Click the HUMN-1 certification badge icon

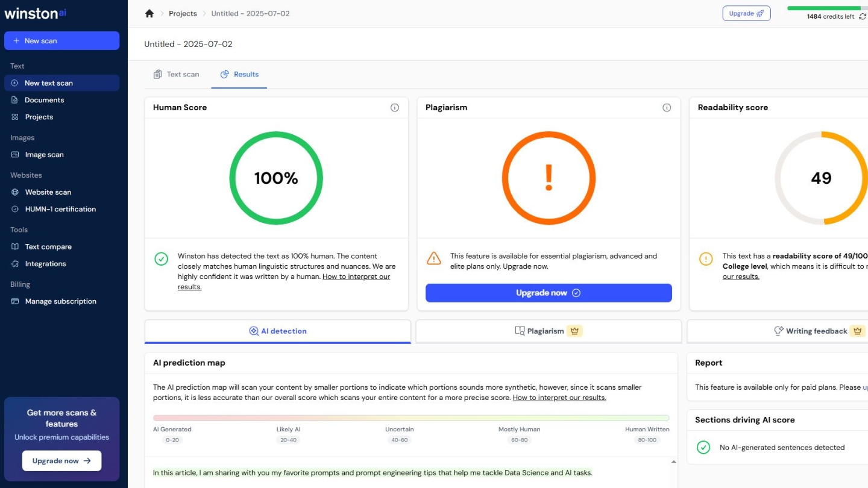click(15, 209)
